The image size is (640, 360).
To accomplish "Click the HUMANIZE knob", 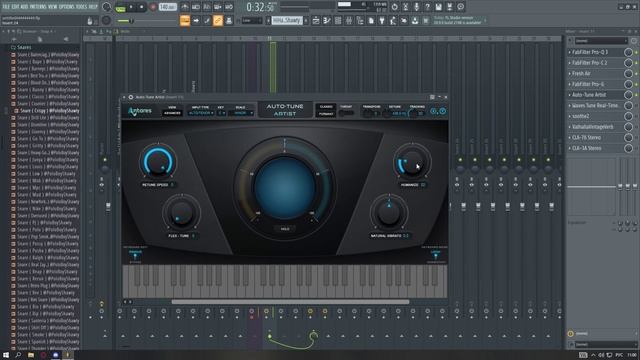I will pos(412,162).
